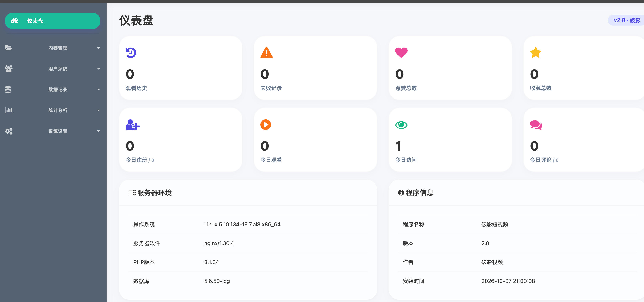Click the count 1 on 今日访问 card
Viewport: 644px width, 302px height.
tap(398, 146)
